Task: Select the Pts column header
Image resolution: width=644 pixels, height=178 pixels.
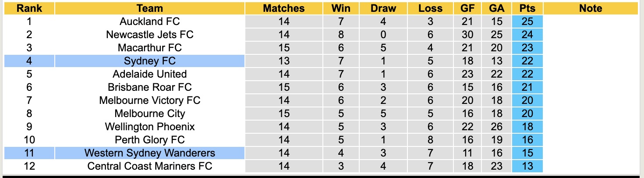Action: coord(527,8)
